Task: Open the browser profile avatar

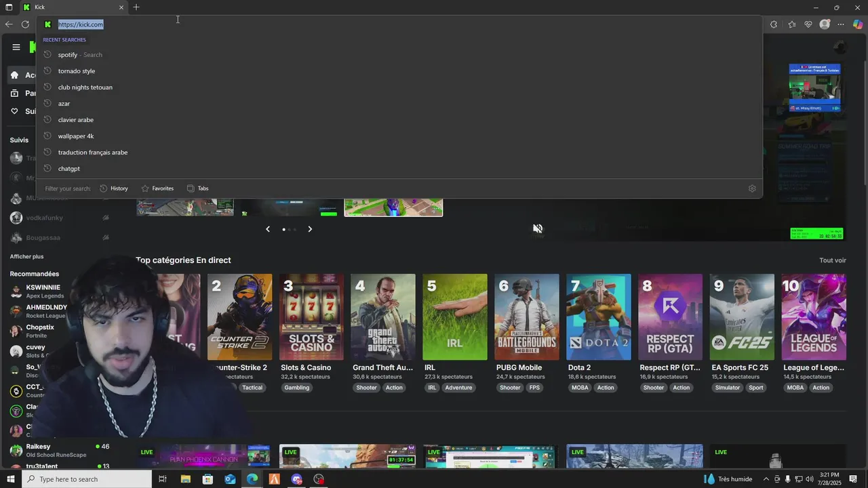Action: coord(825,24)
